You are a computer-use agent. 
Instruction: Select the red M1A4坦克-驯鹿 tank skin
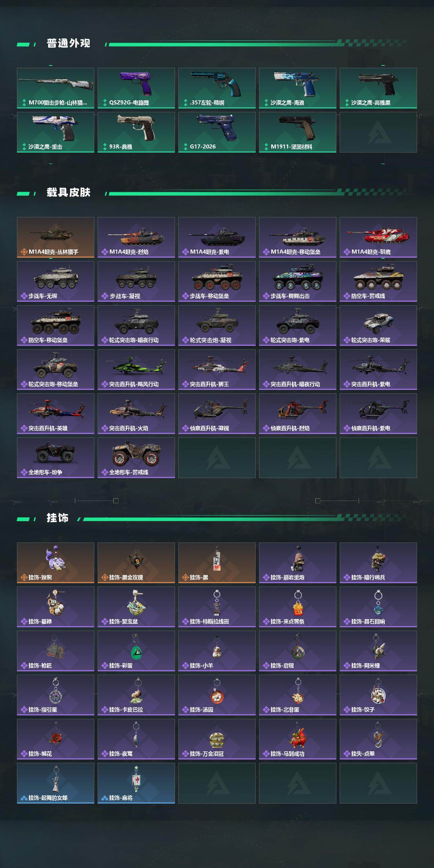tap(378, 237)
